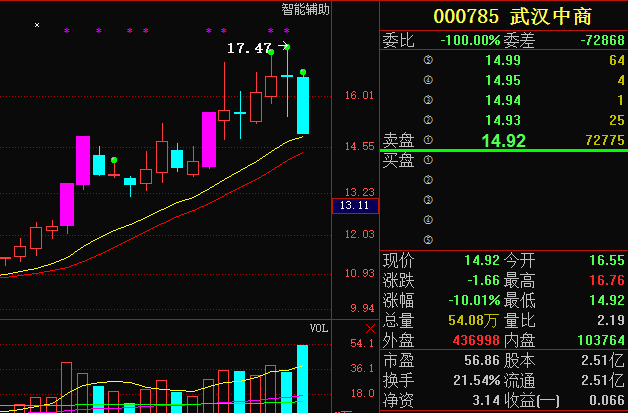Click the 总量 value 54.08万

click(473, 320)
